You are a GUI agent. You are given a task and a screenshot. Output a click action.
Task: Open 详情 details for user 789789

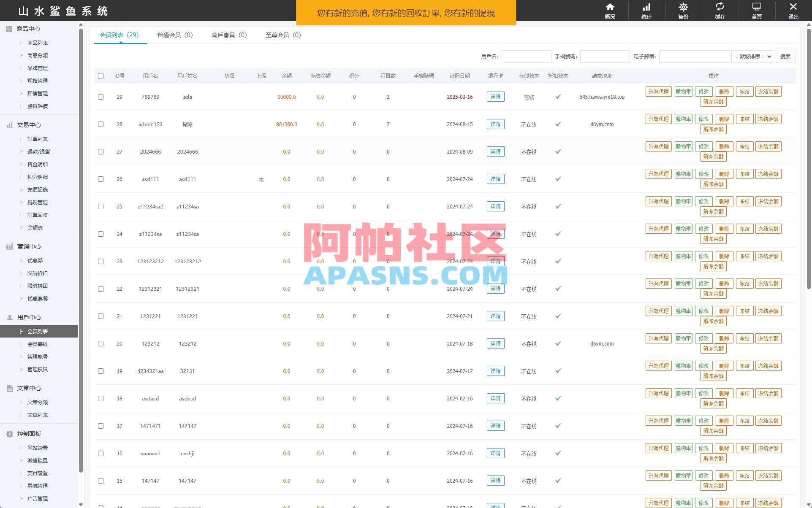[495, 97]
